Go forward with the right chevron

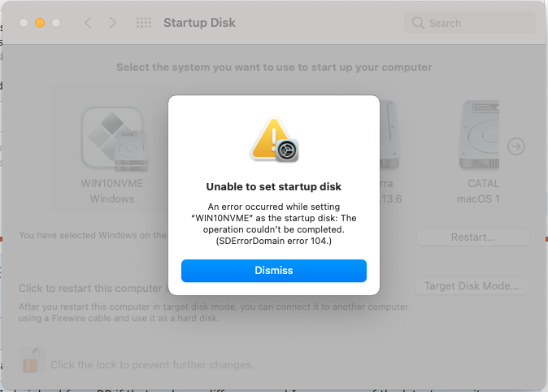click(112, 23)
